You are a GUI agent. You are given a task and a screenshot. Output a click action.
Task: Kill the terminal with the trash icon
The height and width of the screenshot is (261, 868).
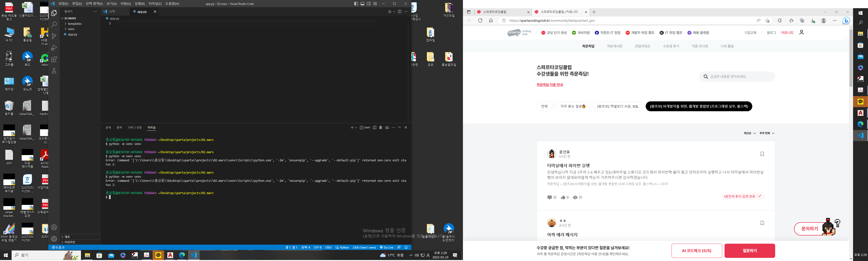[381, 127]
